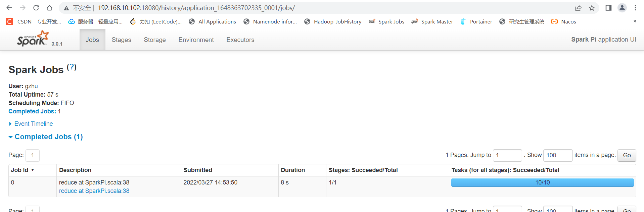
Task: Click the share page icon
Action: [x=578, y=8]
